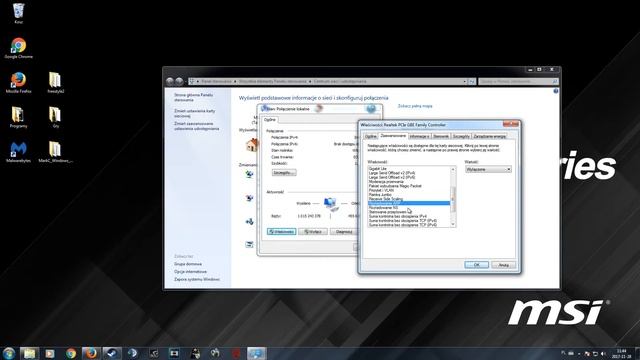Select 'Large Send Offload v2 (IPv4)' property
640x360 pixels.
click(392, 173)
